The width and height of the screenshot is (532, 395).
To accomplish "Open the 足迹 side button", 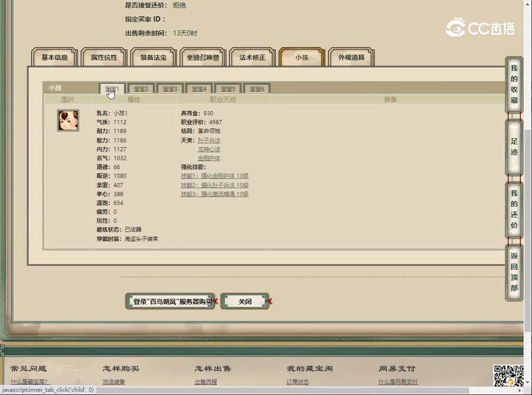I will coord(514,146).
